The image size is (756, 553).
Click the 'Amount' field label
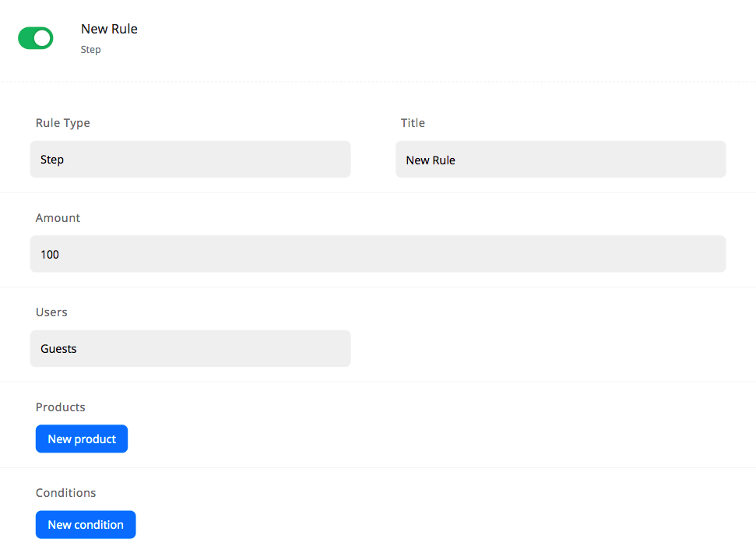pyautogui.click(x=58, y=218)
